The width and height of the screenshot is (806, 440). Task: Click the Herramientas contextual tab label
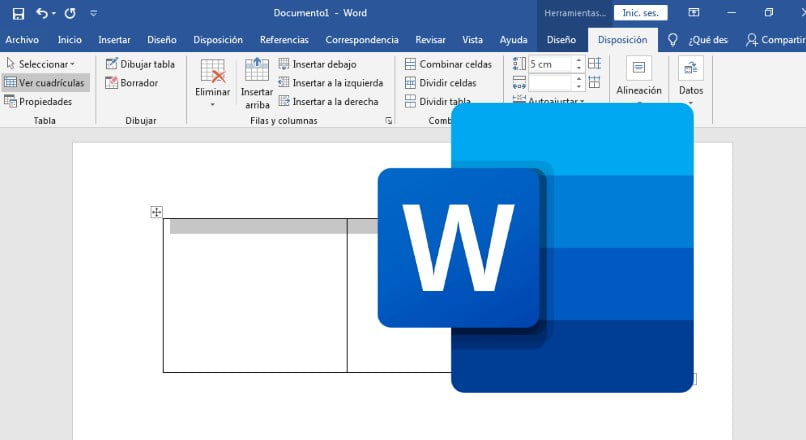pos(575,13)
